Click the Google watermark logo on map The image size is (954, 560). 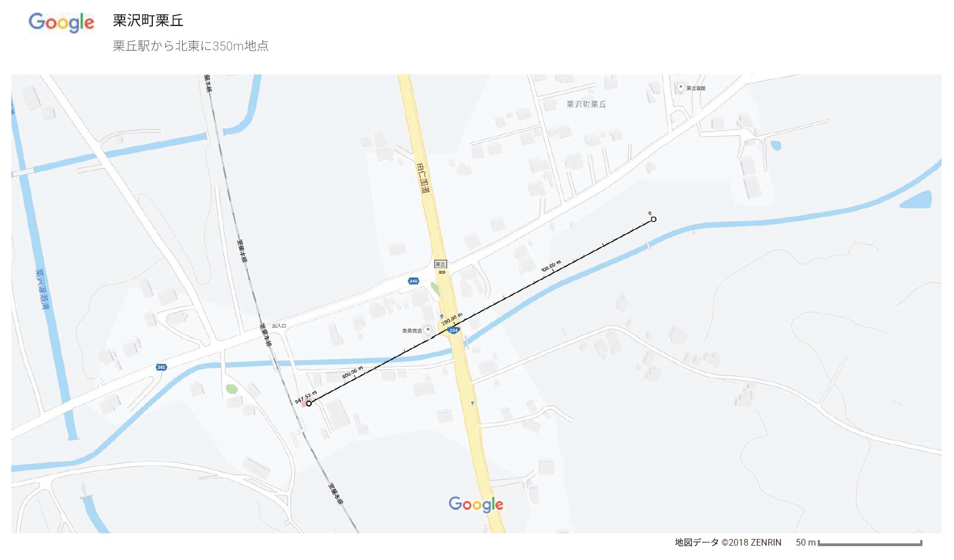476,505
